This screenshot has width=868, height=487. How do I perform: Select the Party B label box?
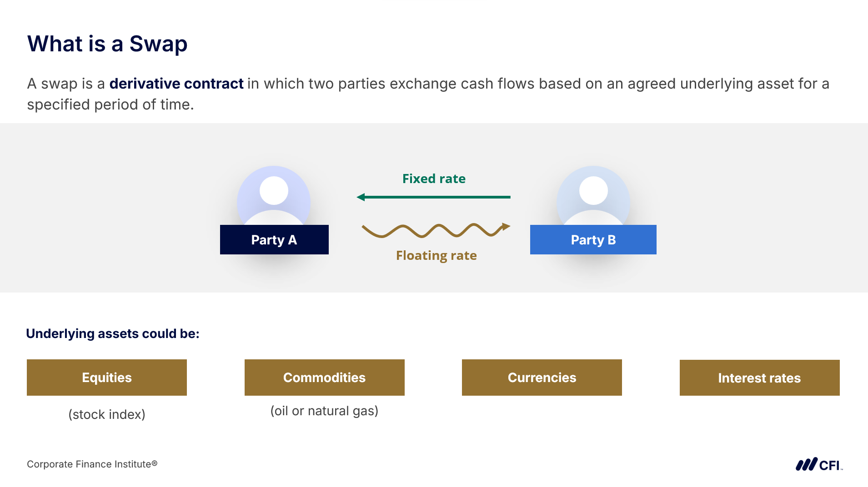coord(593,240)
